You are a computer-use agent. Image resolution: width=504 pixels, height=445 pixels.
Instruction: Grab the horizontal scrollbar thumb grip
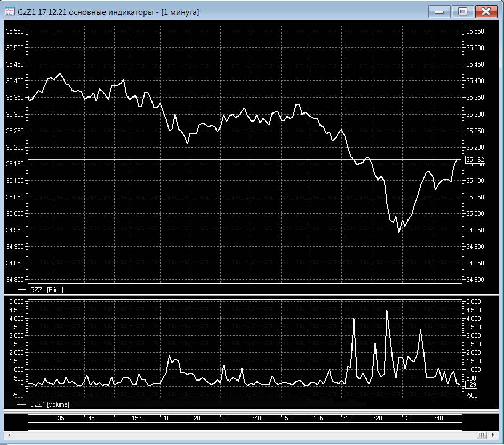point(482,435)
